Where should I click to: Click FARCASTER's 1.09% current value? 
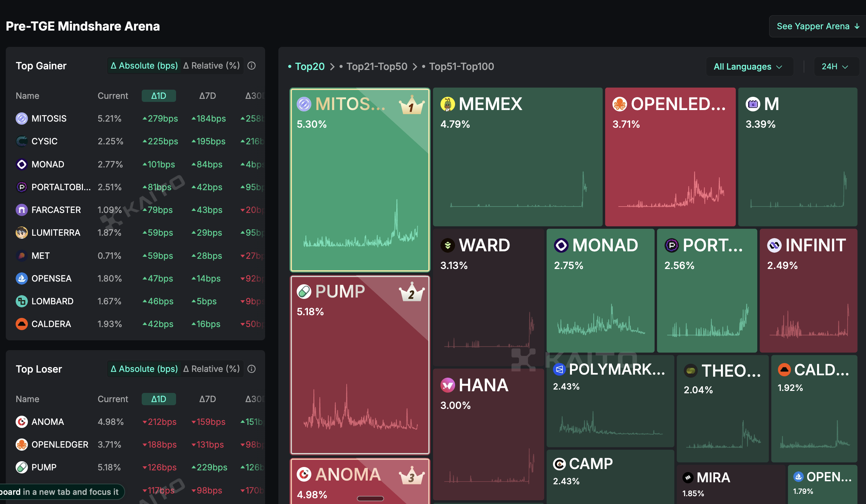pyautogui.click(x=110, y=210)
